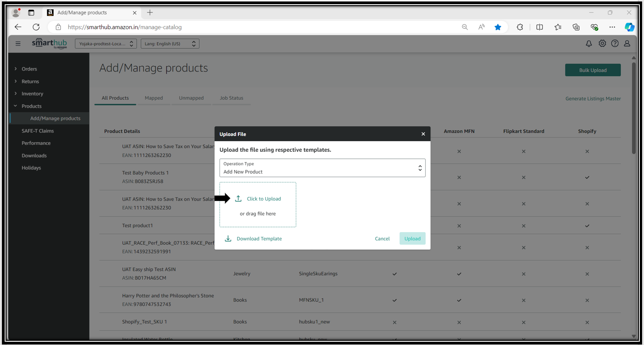The width and height of the screenshot is (644, 345).
Task: Open Downloads in sidebar
Action: [34, 156]
